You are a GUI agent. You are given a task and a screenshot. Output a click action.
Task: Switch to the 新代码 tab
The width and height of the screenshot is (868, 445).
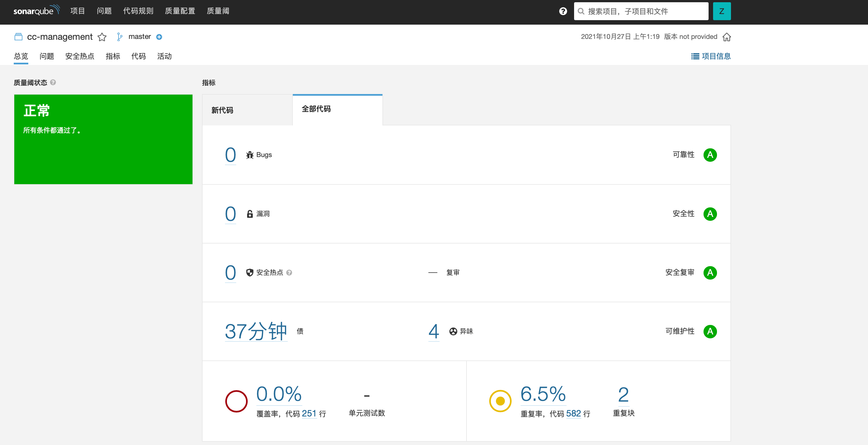222,110
